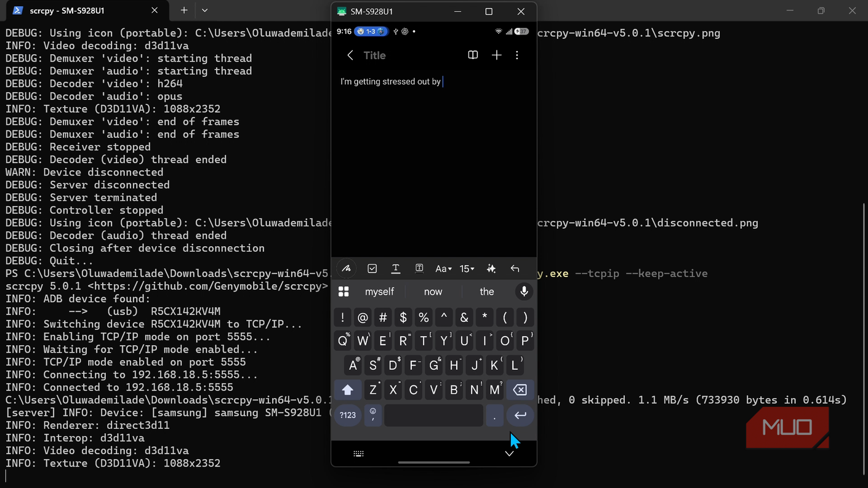Choose the 'the' word suggestion
The height and width of the screenshot is (488, 868).
[487, 292]
